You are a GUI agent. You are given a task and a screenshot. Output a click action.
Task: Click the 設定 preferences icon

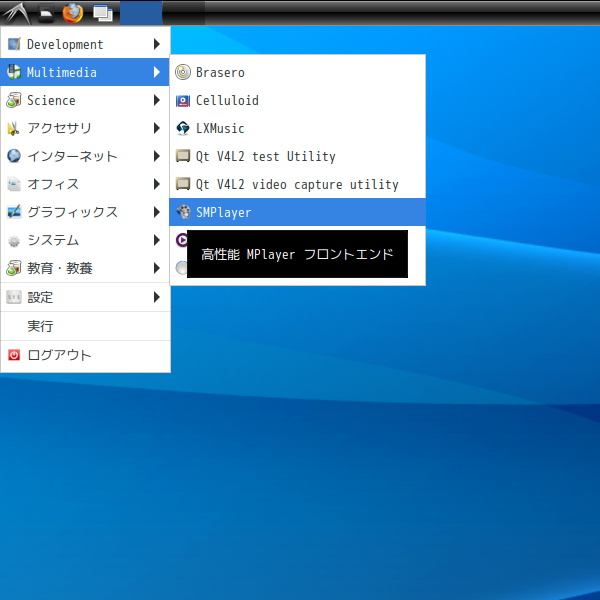pos(14,297)
